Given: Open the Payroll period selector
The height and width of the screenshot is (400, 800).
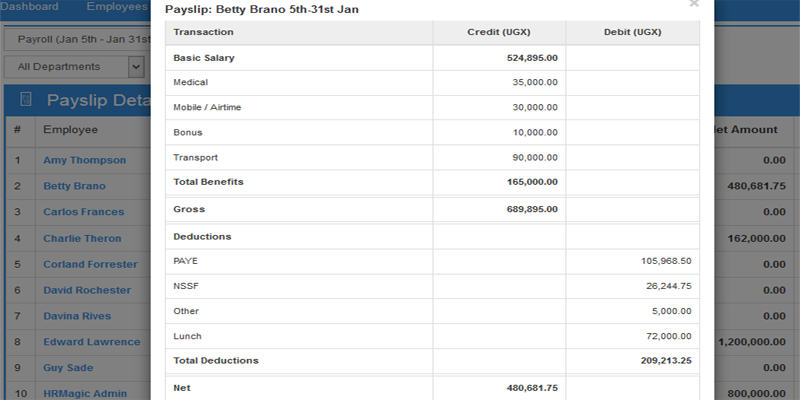Looking at the screenshot, I should pos(78,39).
